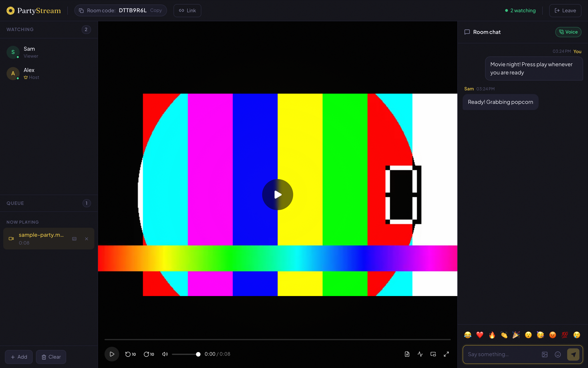Send surprised face emoji reaction
This screenshot has width=588, height=368.
tap(528, 335)
